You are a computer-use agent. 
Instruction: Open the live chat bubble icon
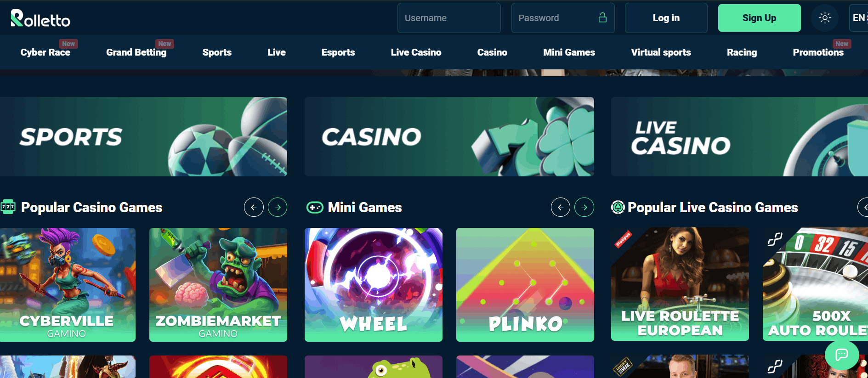click(841, 354)
